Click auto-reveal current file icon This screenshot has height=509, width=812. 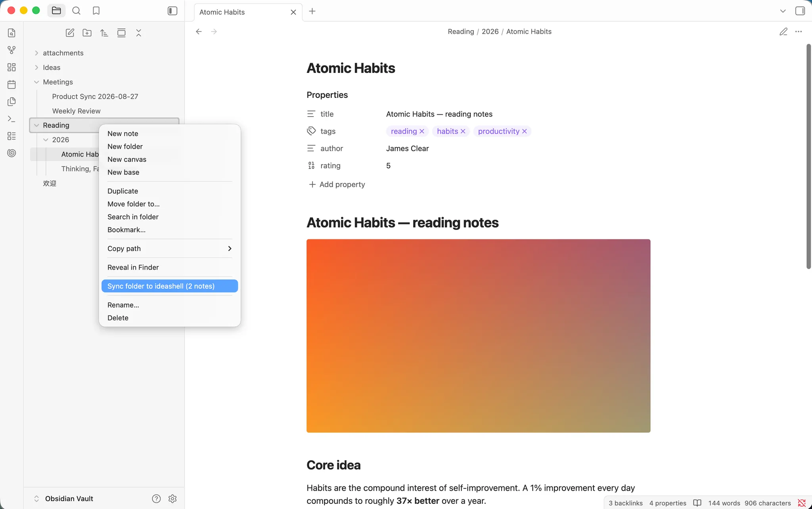121,33
